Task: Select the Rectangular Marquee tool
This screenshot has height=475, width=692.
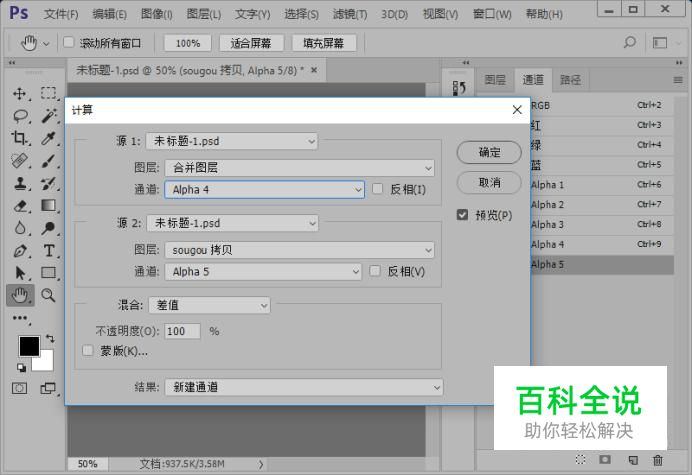Action: [x=49, y=93]
